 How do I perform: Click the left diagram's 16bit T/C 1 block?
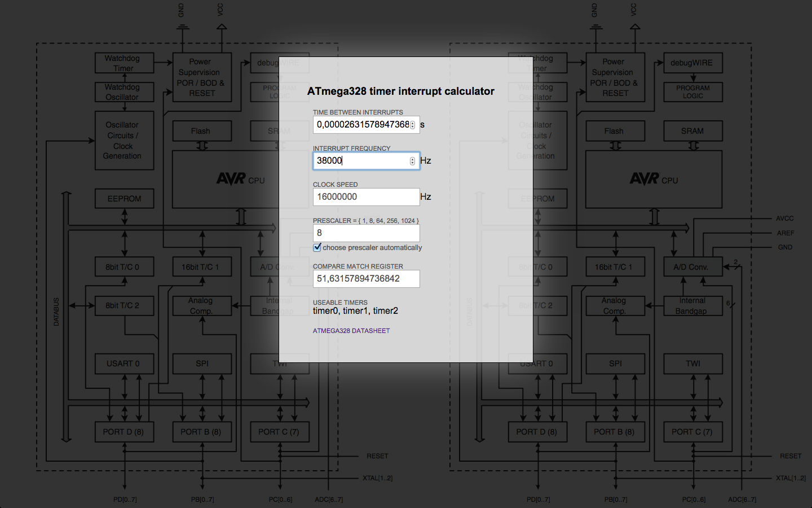(202, 267)
